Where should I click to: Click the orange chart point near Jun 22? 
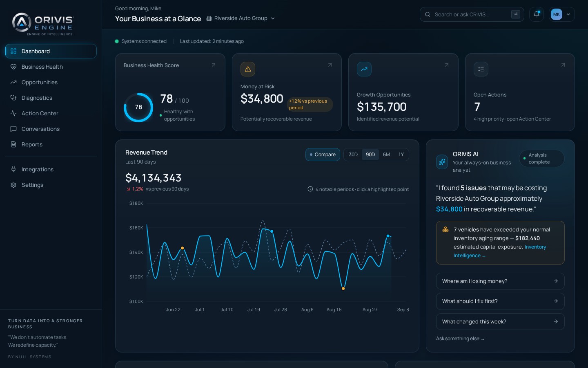click(x=182, y=248)
